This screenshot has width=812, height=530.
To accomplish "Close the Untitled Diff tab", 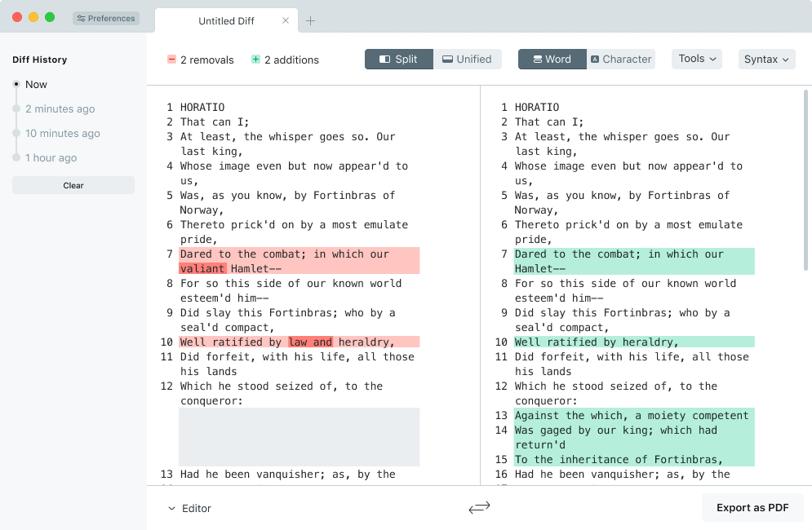I will click(x=286, y=21).
